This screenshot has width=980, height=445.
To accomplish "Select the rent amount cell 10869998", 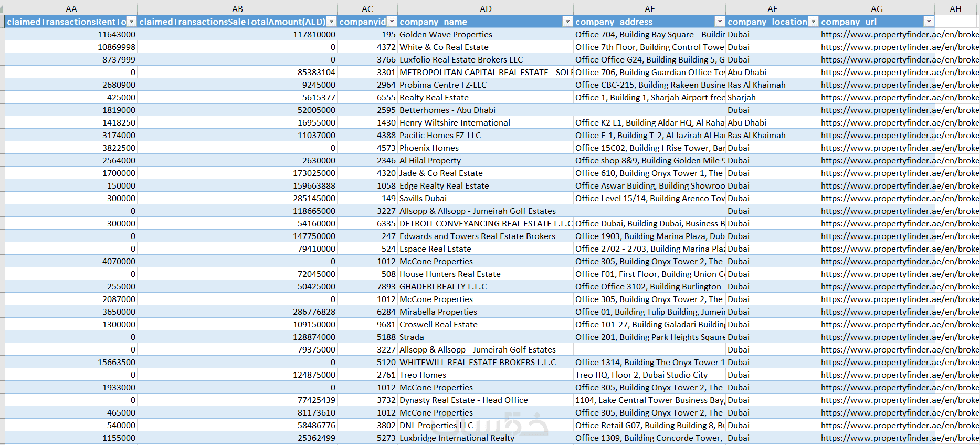I will tap(71, 47).
